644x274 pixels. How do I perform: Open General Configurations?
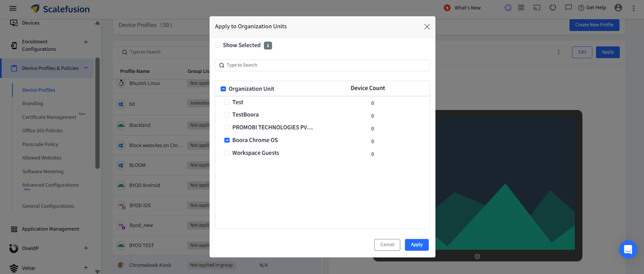coord(48,206)
